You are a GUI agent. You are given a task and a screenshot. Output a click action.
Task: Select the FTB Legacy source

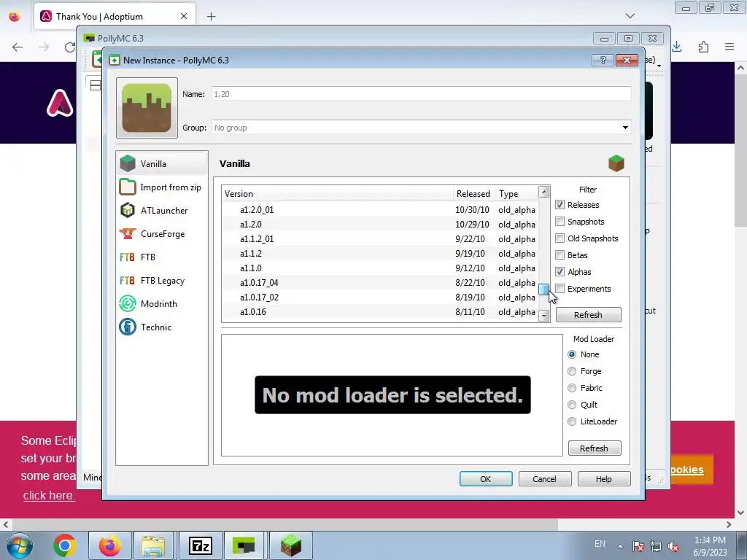162,281
